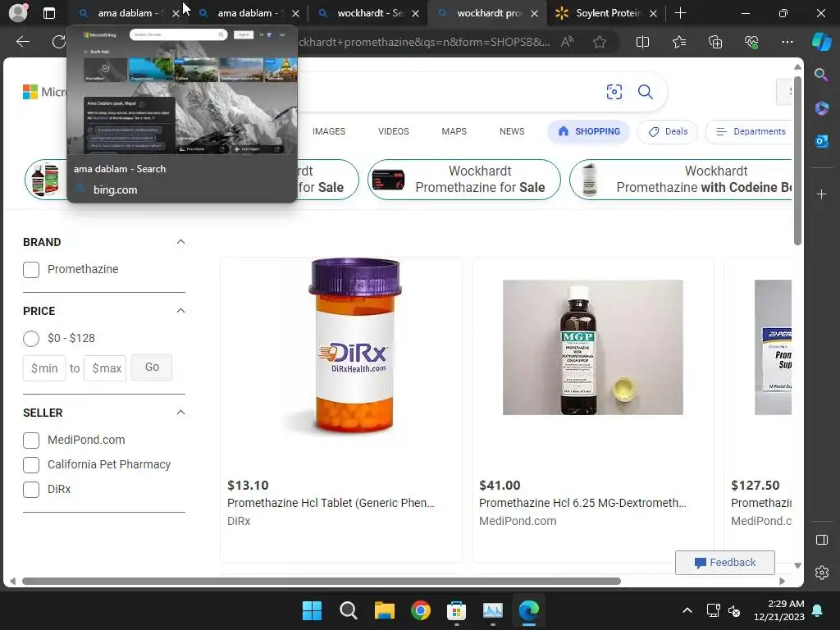The image size is (840, 630).
Task: Open the NEWS results tab
Action: point(512,132)
